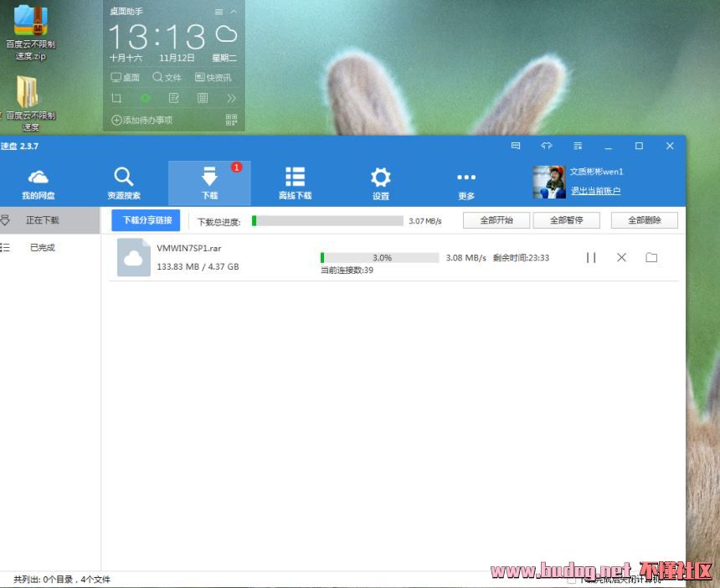The image size is (720, 588).
Task: Click 全部暂停 to pause all downloads
Action: pos(566,220)
